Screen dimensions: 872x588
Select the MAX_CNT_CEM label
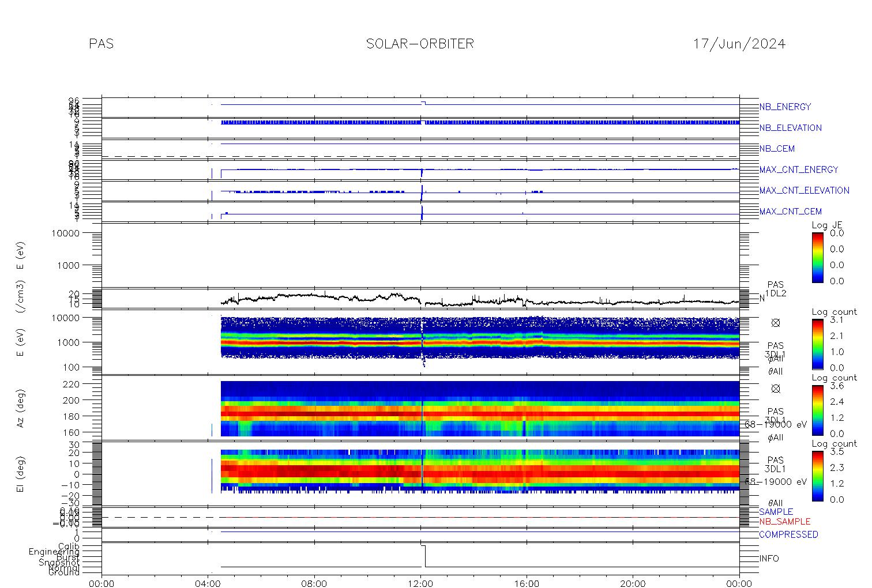click(790, 212)
